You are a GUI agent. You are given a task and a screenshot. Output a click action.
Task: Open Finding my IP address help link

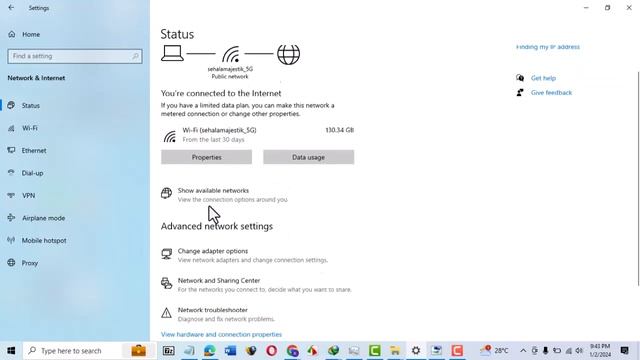click(548, 47)
